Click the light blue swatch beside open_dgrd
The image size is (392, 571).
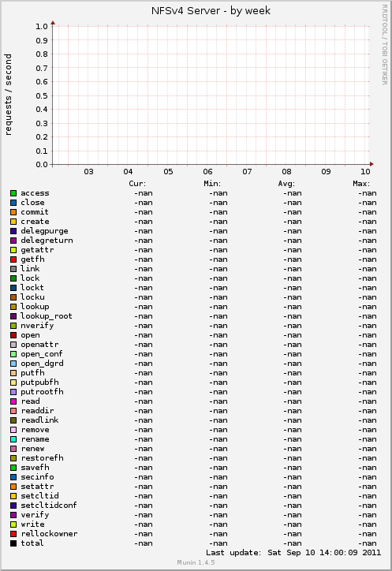tap(13, 364)
